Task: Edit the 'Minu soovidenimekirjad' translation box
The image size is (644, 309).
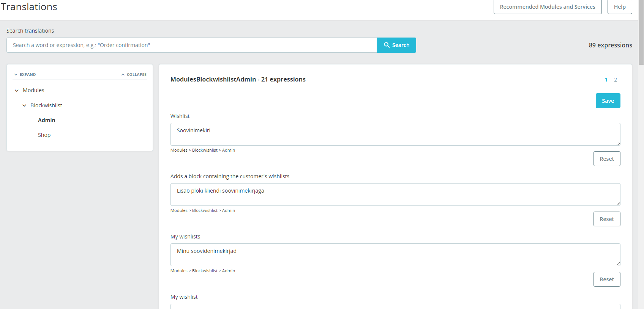Action: click(x=395, y=255)
